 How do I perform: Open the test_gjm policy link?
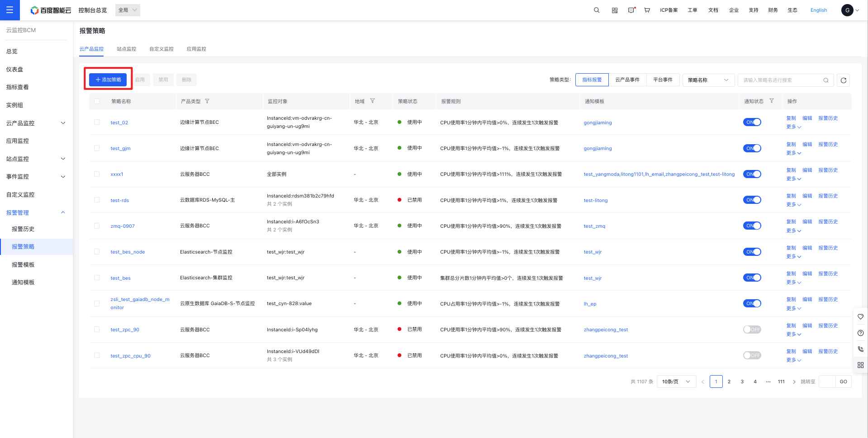(120, 148)
